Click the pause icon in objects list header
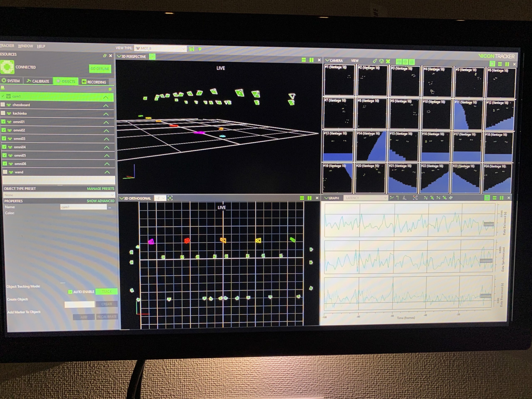532x399 pixels. point(110,89)
